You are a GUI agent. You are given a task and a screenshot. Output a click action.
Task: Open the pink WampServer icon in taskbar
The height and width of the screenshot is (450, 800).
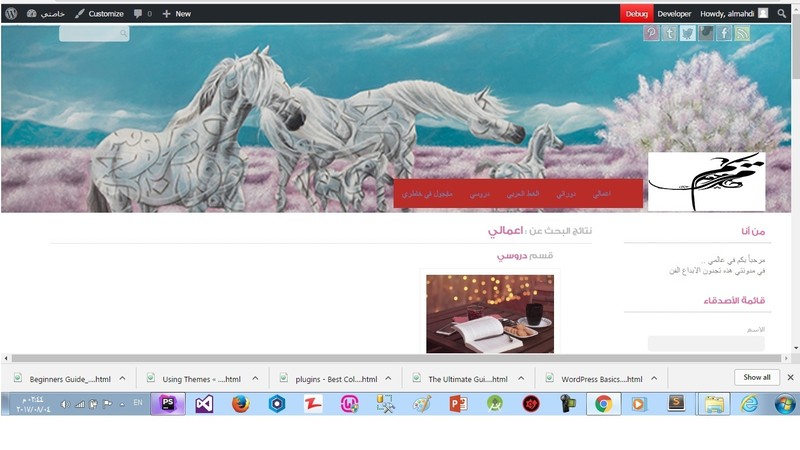(x=349, y=404)
